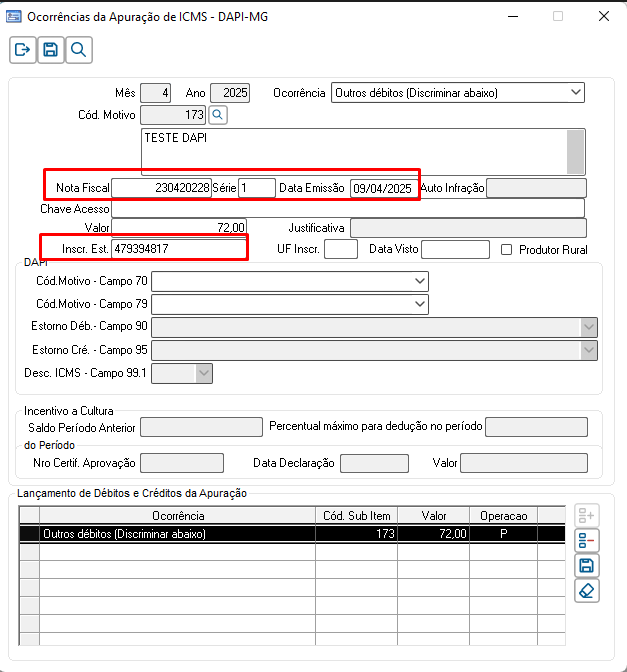Minimize the DAPI-MG window

513,16
